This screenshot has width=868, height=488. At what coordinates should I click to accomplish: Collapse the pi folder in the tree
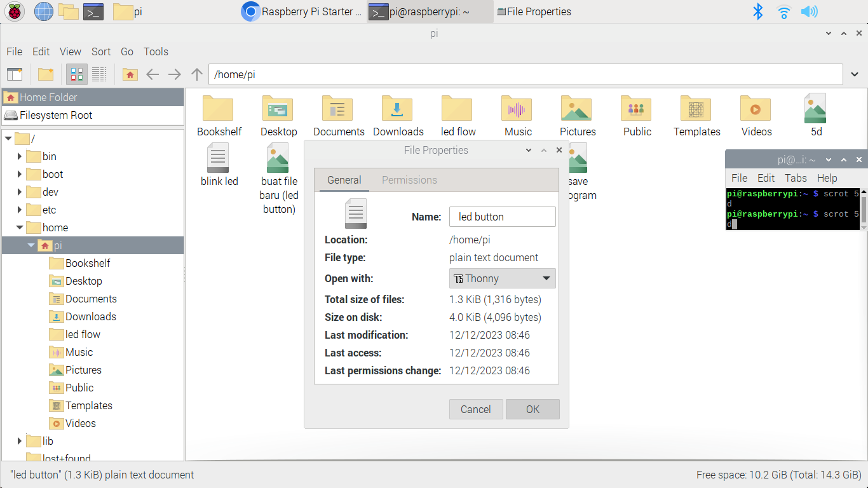pos(31,245)
